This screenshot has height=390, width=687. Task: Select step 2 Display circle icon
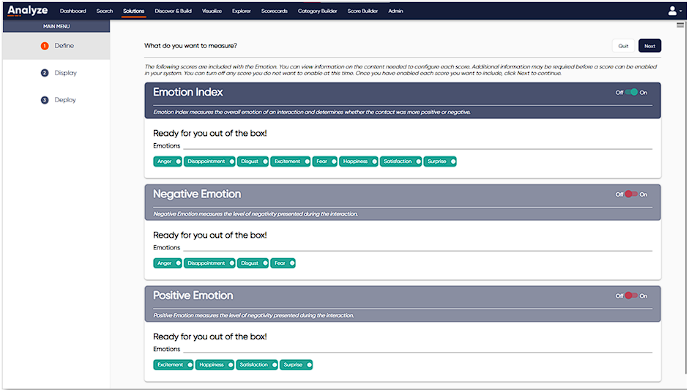pos(45,73)
